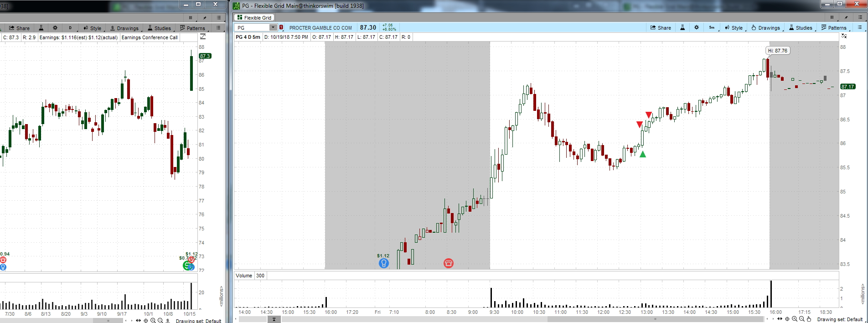The width and height of the screenshot is (868, 323).
Task: Pin the PG Flexible Grid window
Action: click(846, 17)
